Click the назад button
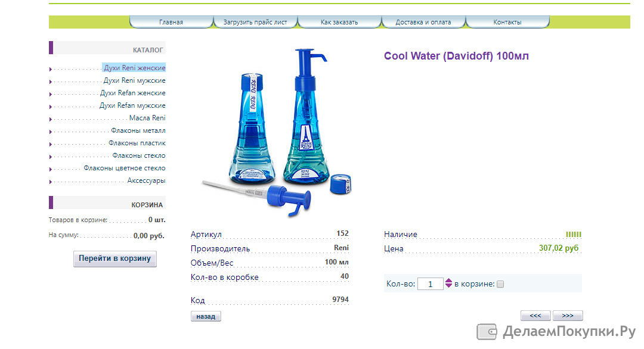The height and width of the screenshot is (349, 644). (x=206, y=316)
